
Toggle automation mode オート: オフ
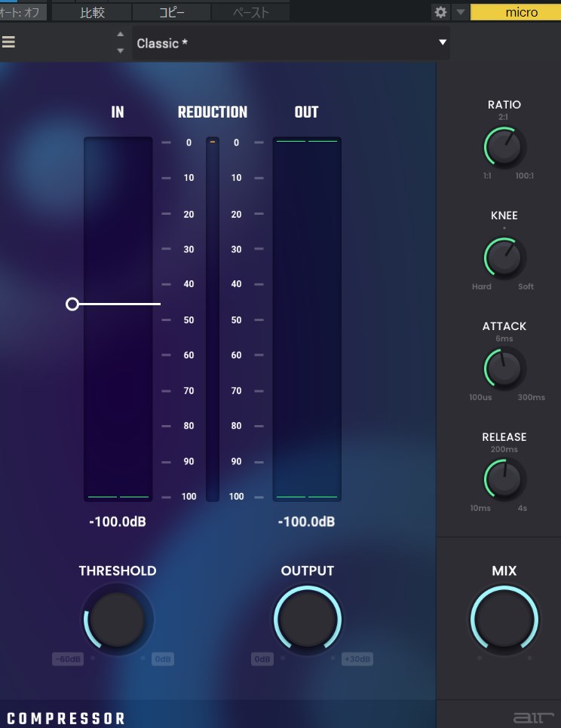pos(23,12)
